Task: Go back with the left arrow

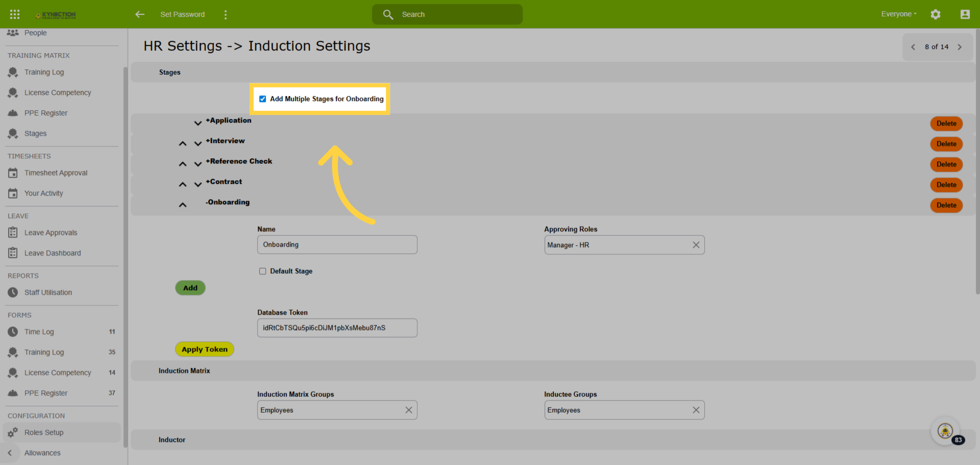Action: 140,14
